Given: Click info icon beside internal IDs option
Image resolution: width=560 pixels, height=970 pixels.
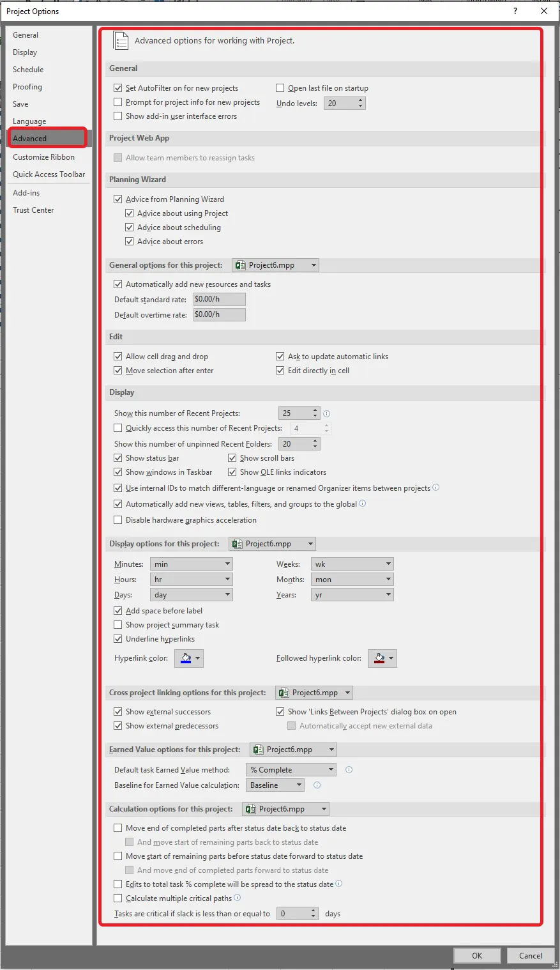Looking at the screenshot, I should click(x=436, y=488).
